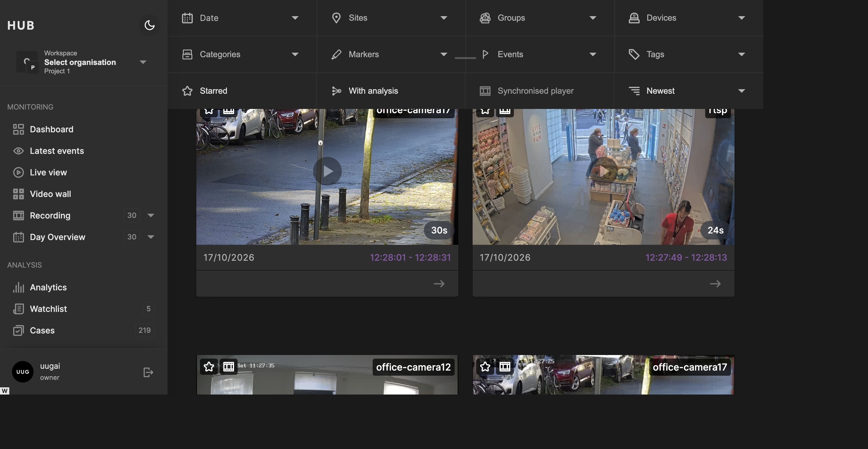Click film icon on bottom office-camera17 card

[505, 366]
